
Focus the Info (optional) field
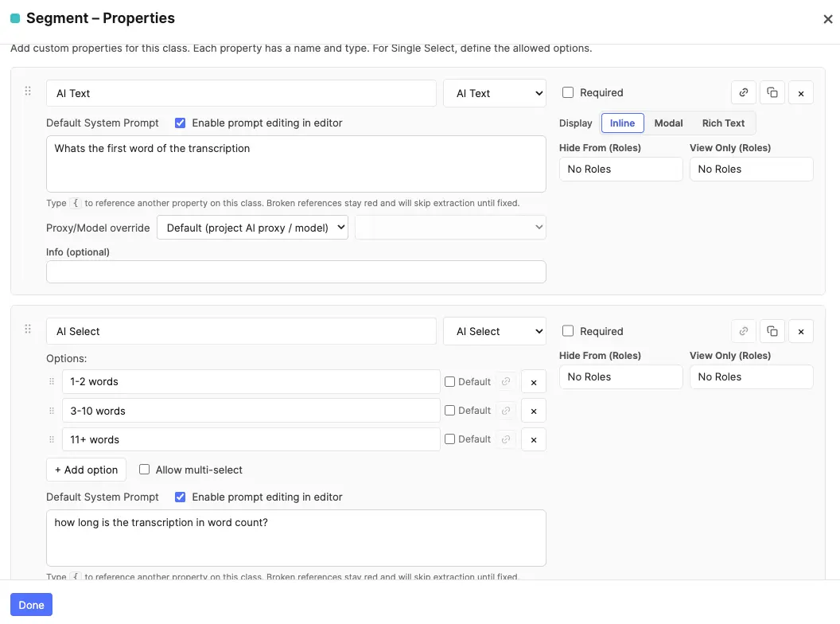point(296,271)
